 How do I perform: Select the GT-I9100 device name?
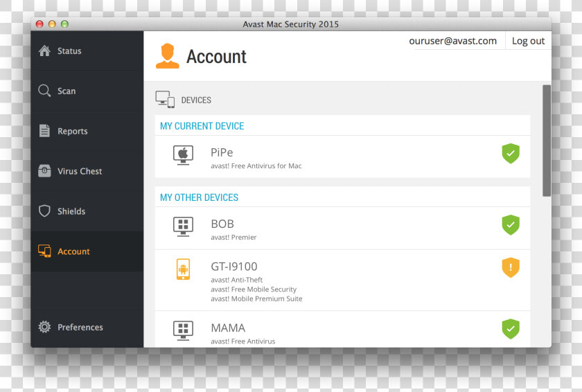click(x=234, y=267)
